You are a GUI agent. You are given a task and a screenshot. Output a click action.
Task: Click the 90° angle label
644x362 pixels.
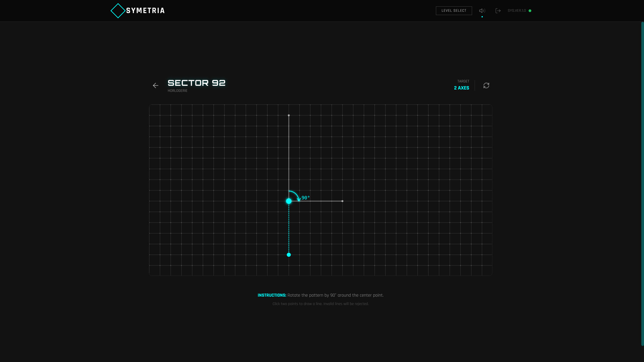pyautogui.click(x=306, y=198)
